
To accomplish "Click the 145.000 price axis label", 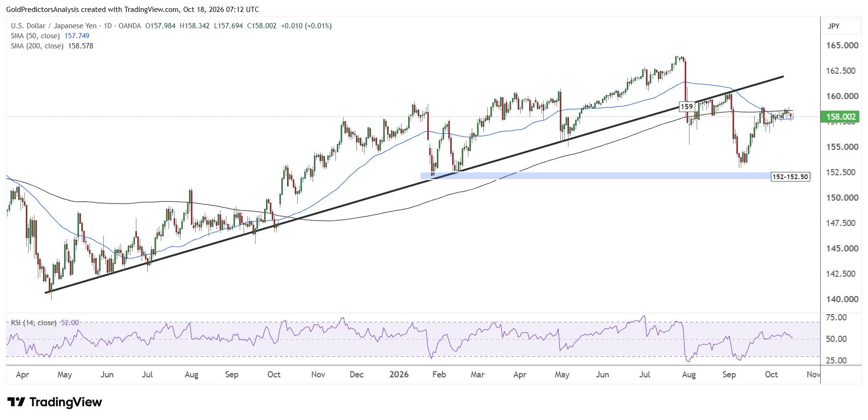I will [842, 249].
